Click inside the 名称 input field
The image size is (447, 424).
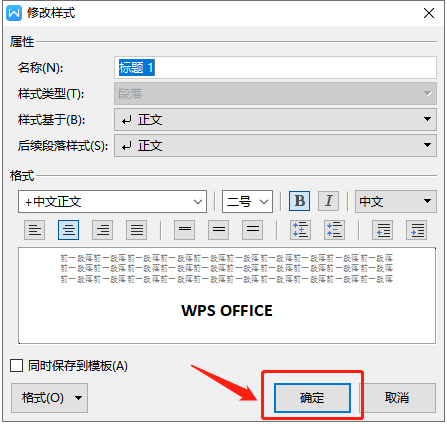275,68
